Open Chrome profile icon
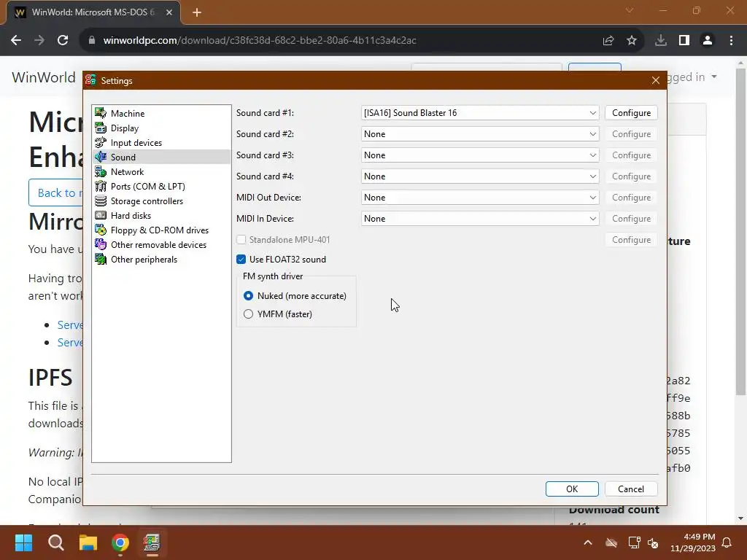This screenshot has width=747, height=560. point(708,41)
